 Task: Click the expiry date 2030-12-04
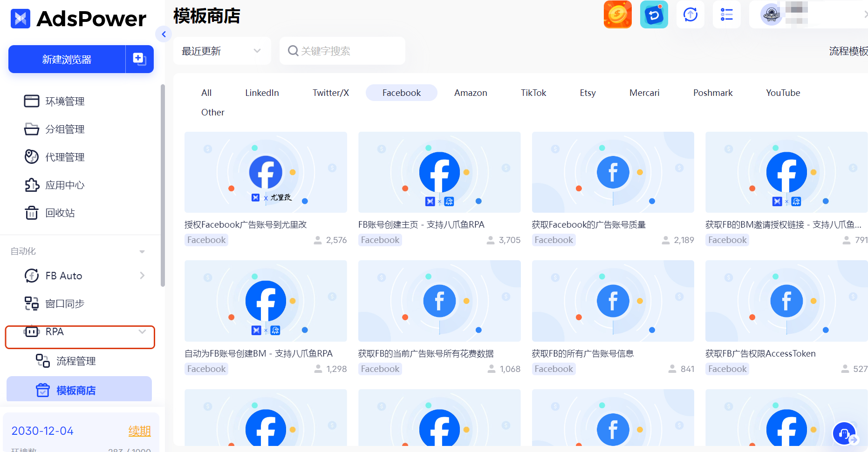click(42, 431)
